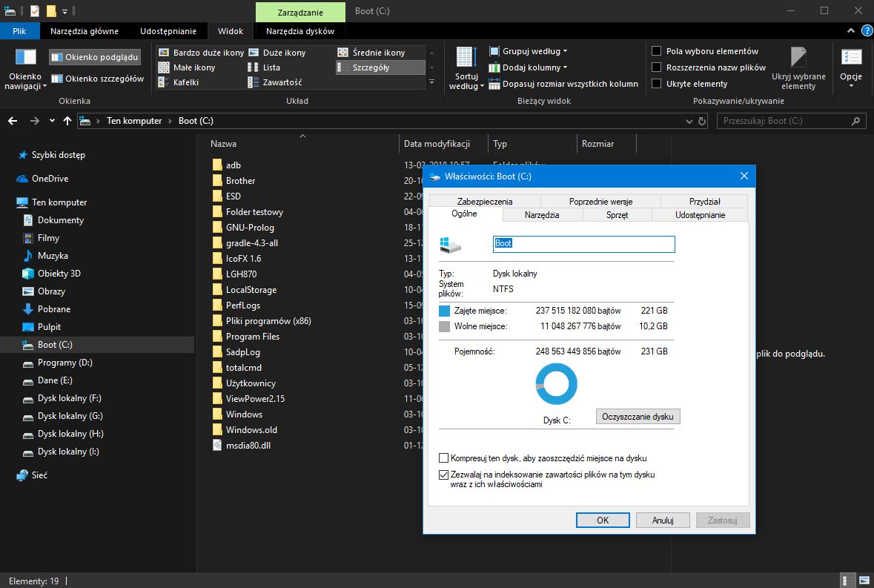Enable Kompresuj ten dysk option
Screen dimensions: 874x588
coord(444,458)
